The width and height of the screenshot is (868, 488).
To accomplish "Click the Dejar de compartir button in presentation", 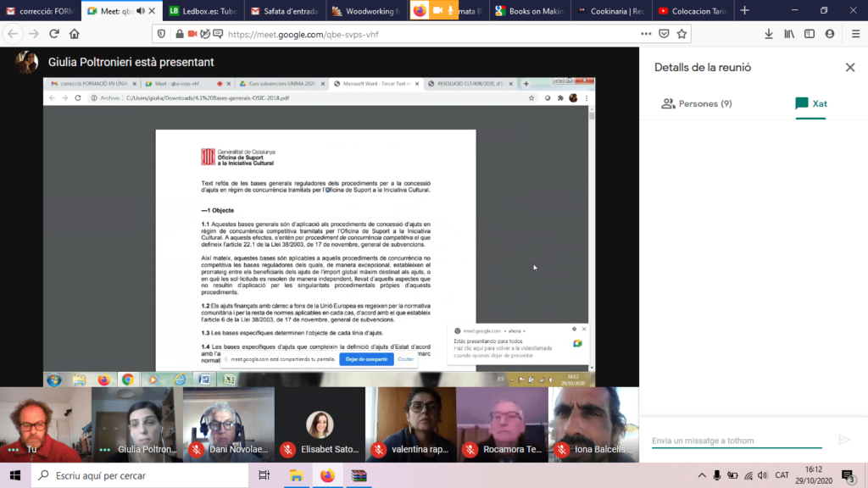I will coord(366,359).
